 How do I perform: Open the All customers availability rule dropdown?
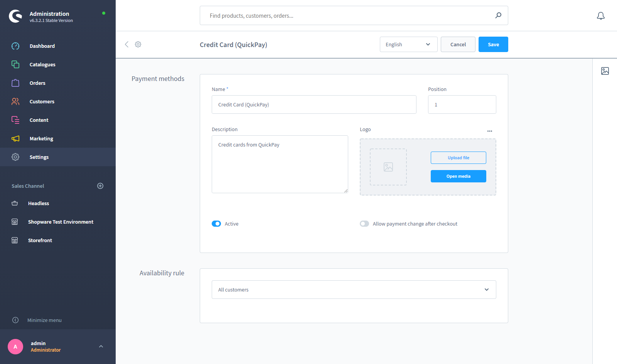pos(354,290)
